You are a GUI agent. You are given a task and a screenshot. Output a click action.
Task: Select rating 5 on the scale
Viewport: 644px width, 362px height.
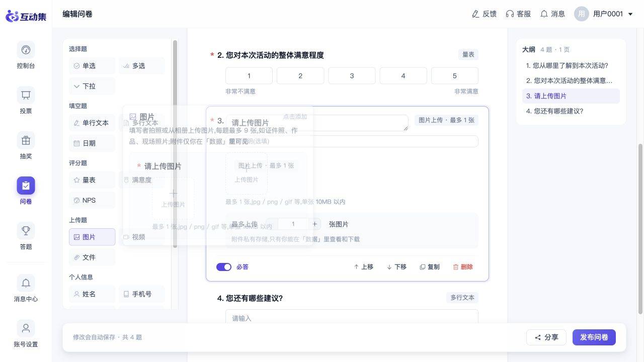455,76
